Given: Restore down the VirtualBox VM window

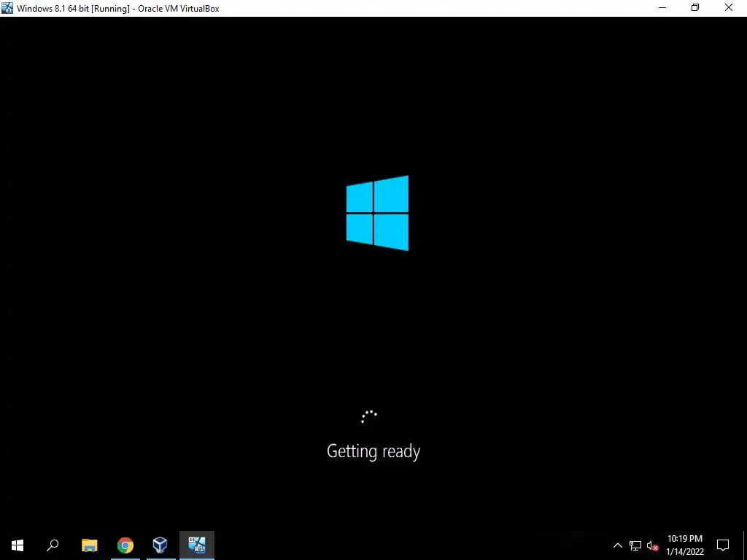Looking at the screenshot, I should (695, 8).
